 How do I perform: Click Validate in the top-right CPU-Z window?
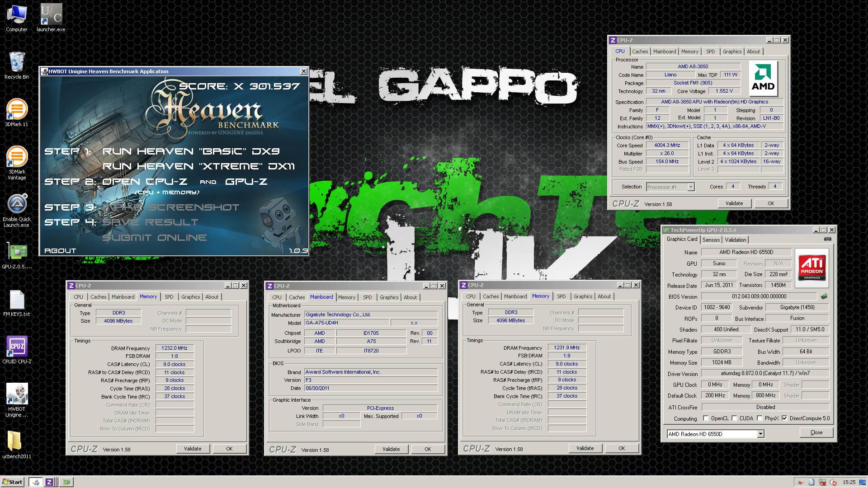(734, 203)
